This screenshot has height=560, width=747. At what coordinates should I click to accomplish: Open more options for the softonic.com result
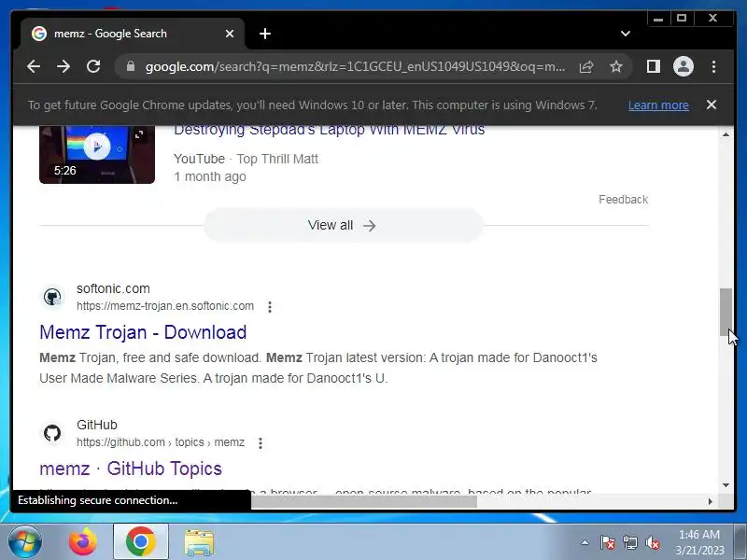(x=270, y=307)
